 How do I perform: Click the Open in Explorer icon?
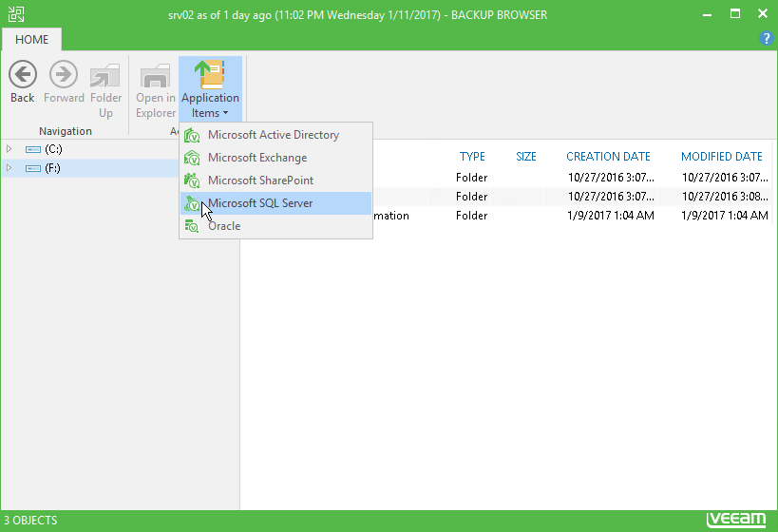click(155, 76)
